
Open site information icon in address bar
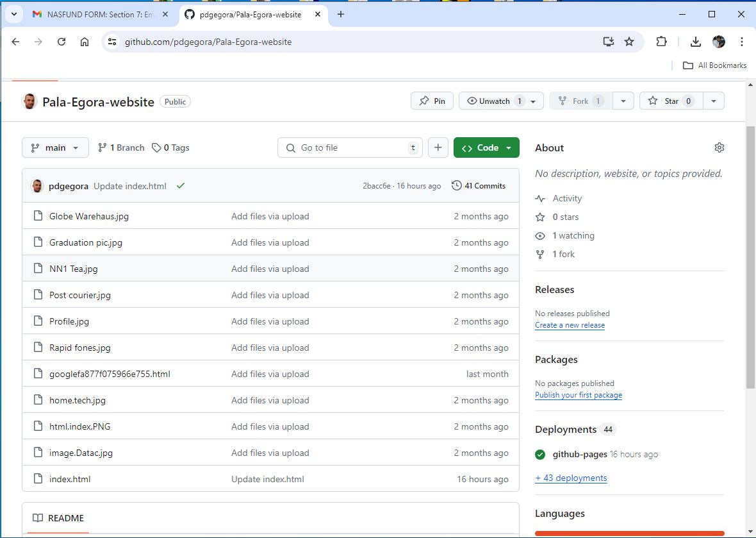pos(112,42)
